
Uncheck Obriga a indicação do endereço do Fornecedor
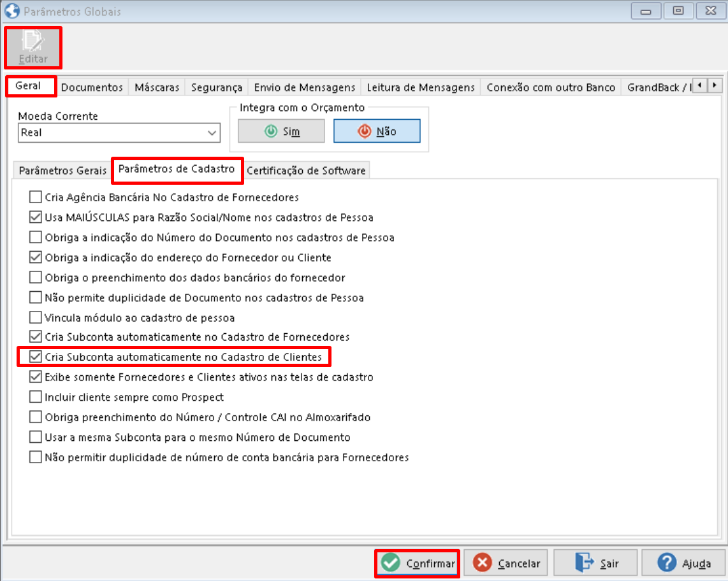(x=35, y=257)
